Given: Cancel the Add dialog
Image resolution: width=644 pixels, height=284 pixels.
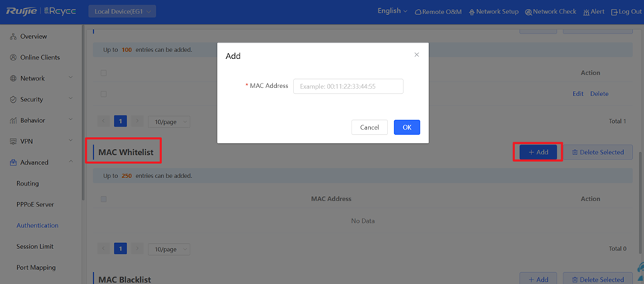Looking at the screenshot, I should click(x=369, y=127).
